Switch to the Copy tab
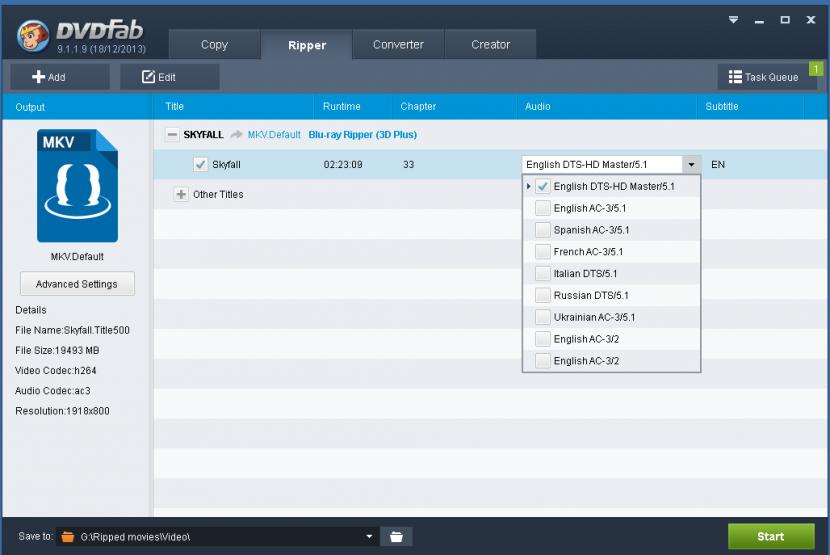 (214, 45)
